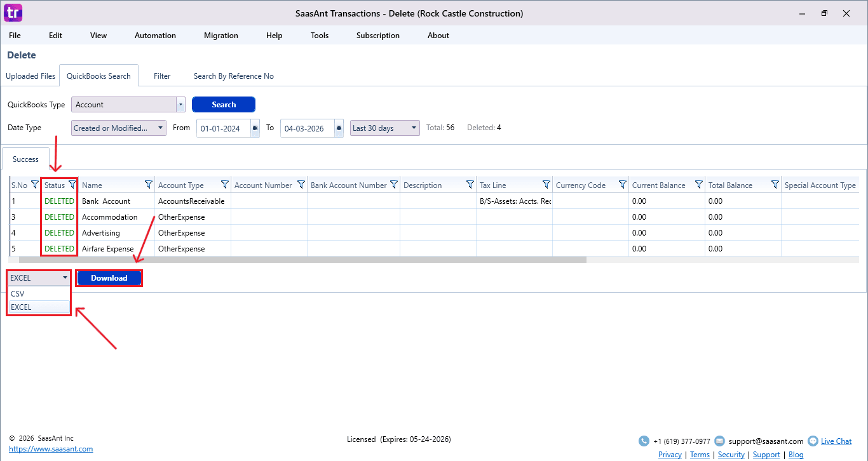This screenshot has height=461, width=868.
Task: Choose EXCEL from the format list
Action: click(39, 307)
